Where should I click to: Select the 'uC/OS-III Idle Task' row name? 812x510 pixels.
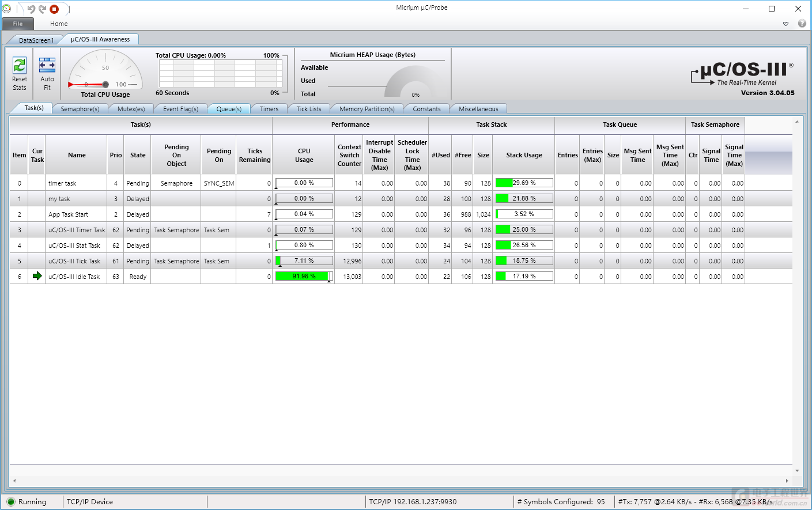[x=74, y=277]
